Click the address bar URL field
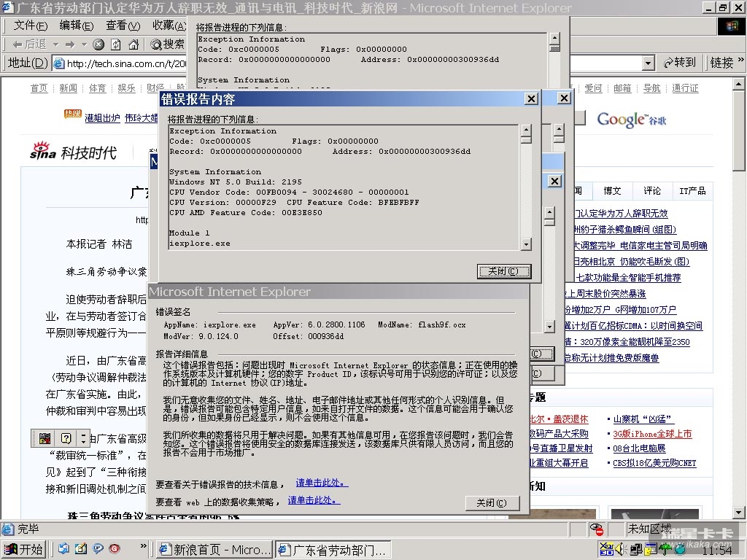The height and width of the screenshot is (560, 747). point(119,63)
